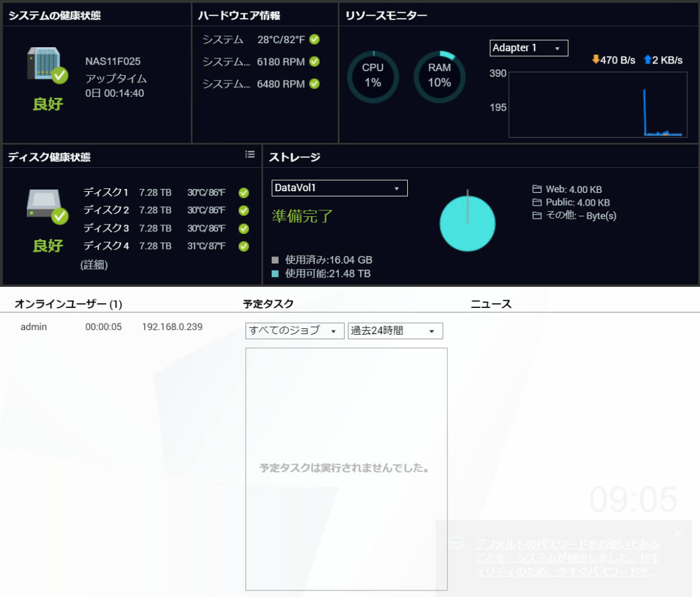
Task: Click the 470 B/s download rate
Action: pyautogui.click(x=618, y=60)
